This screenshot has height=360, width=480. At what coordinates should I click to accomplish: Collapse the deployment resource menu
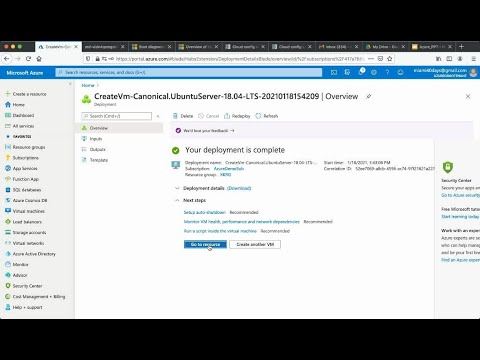click(x=158, y=116)
